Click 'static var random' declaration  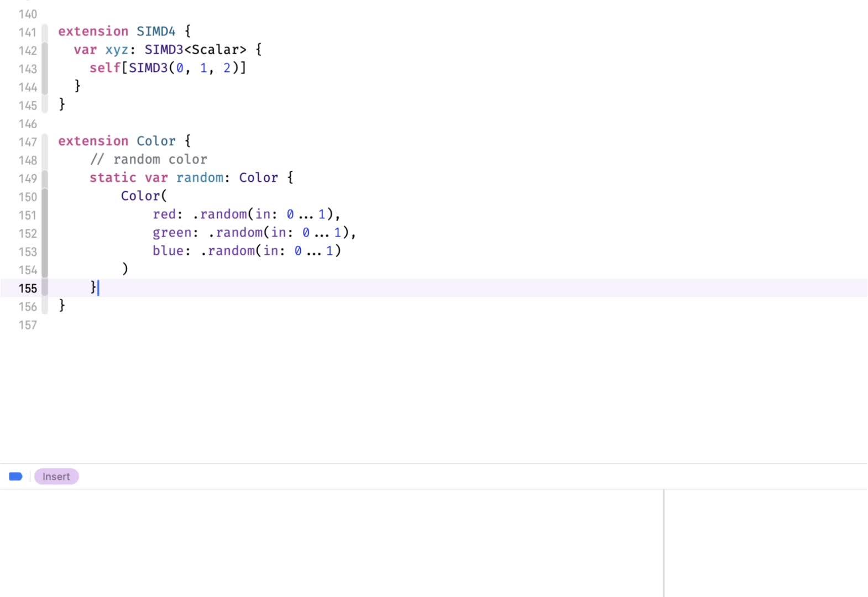[x=156, y=177]
